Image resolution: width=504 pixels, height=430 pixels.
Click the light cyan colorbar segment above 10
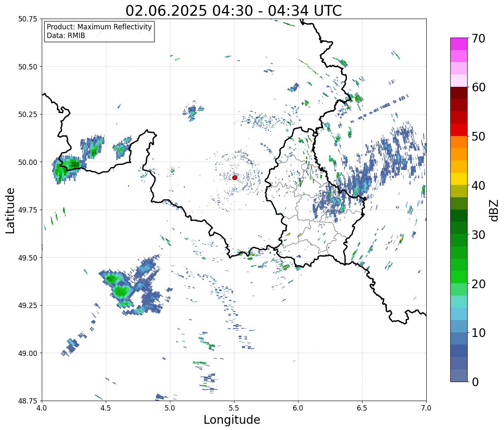click(x=459, y=314)
